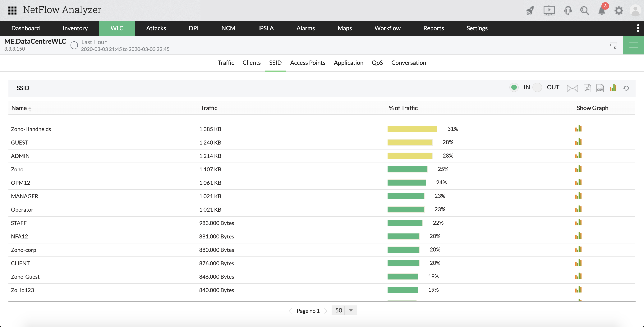Open notifications bell with 3 alerts
Viewport: 644px width, 327px height.
[602, 11]
